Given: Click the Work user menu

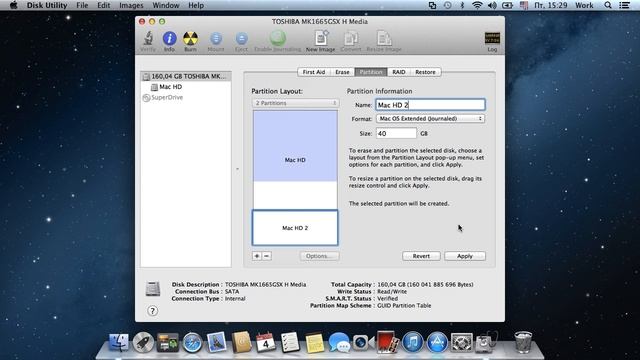Looking at the screenshot, I should click(x=584, y=5).
